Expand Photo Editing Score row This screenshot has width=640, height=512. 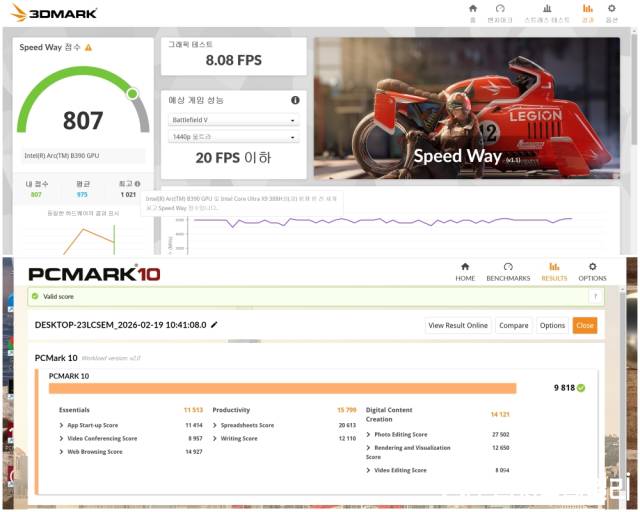point(368,434)
